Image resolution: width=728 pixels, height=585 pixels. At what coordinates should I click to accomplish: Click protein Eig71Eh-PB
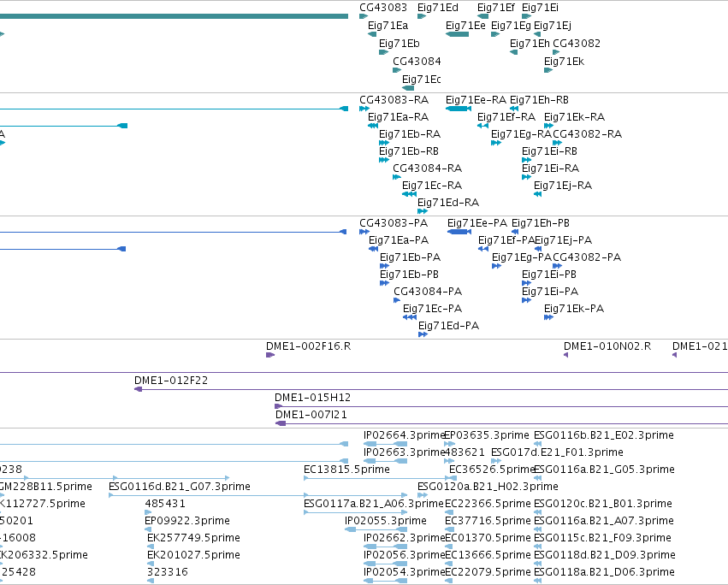click(x=541, y=223)
